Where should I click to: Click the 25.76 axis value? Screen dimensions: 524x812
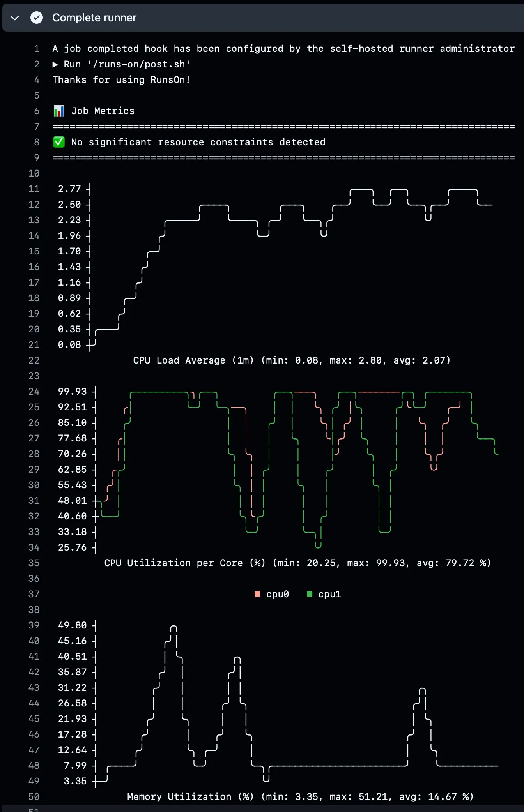(x=73, y=547)
